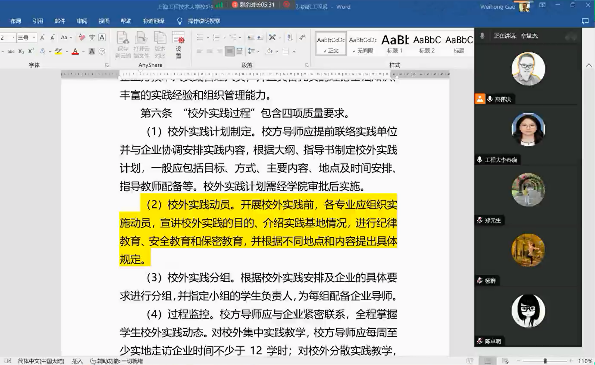This screenshot has width=595, height=365.
Task: Toggle justified paragraph alignment
Action: (x=230, y=51)
